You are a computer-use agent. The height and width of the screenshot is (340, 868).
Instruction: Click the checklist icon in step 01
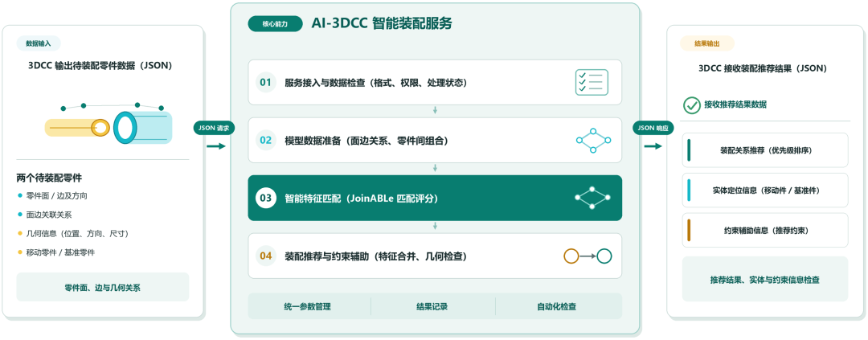click(x=592, y=83)
